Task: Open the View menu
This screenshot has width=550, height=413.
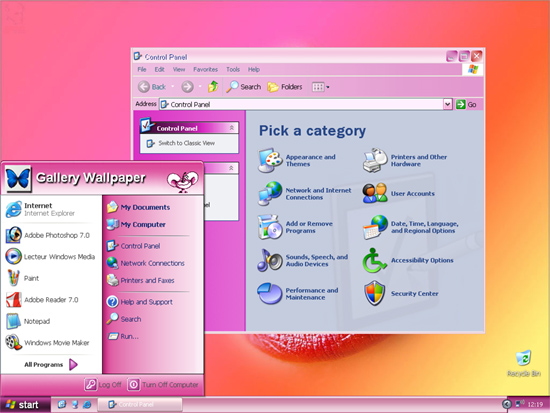Action: pos(179,69)
